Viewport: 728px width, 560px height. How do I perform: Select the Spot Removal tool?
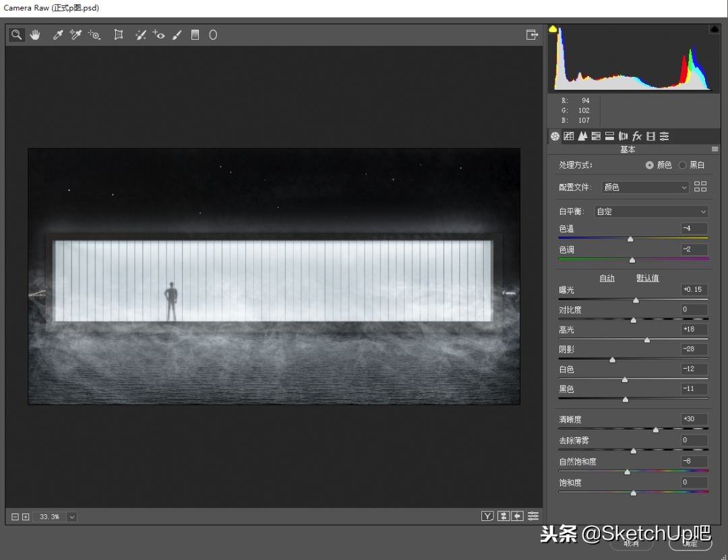pyautogui.click(x=140, y=34)
